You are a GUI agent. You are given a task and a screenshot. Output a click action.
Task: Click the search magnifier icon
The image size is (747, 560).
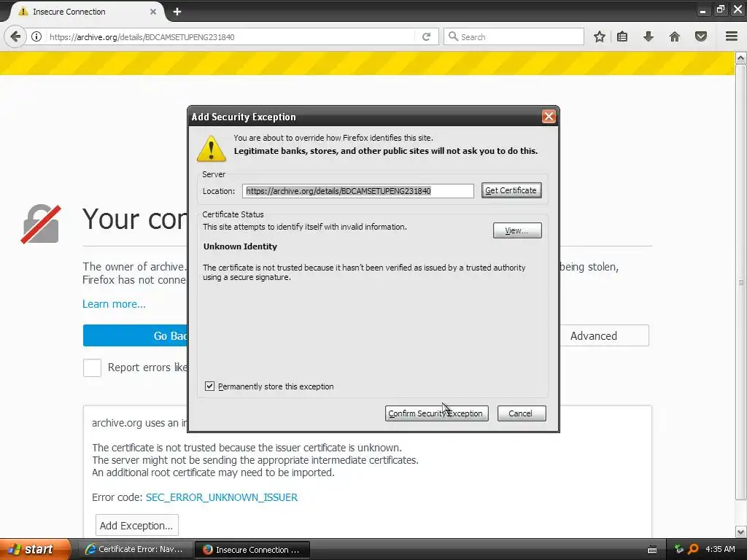tap(454, 36)
